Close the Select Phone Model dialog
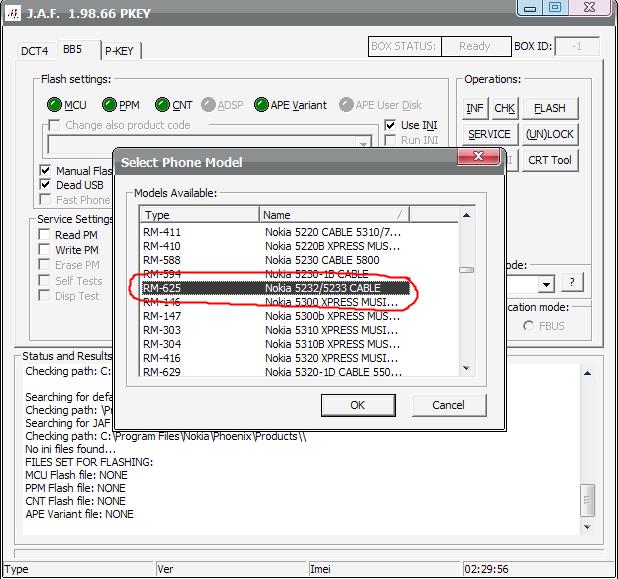 pos(478,156)
